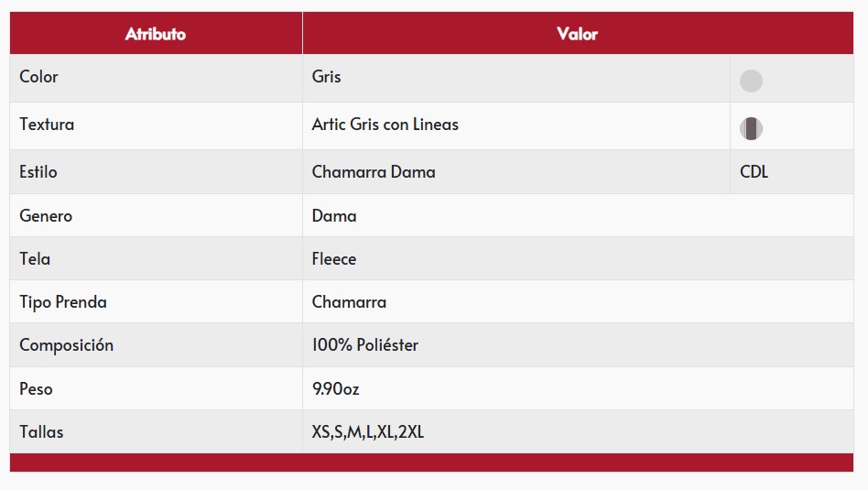Viewport: 868px width, 490px height.
Task: Select the Dama gender value
Action: [x=334, y=216]
